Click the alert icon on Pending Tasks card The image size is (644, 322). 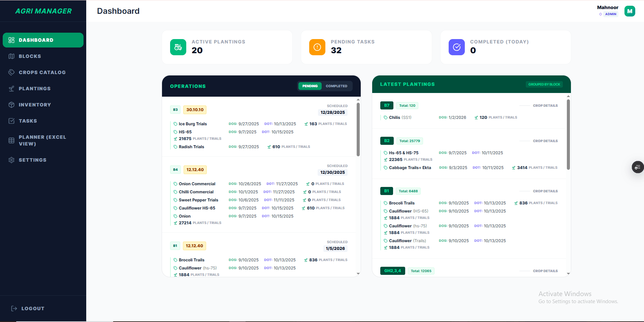click(x=317, y=47)
